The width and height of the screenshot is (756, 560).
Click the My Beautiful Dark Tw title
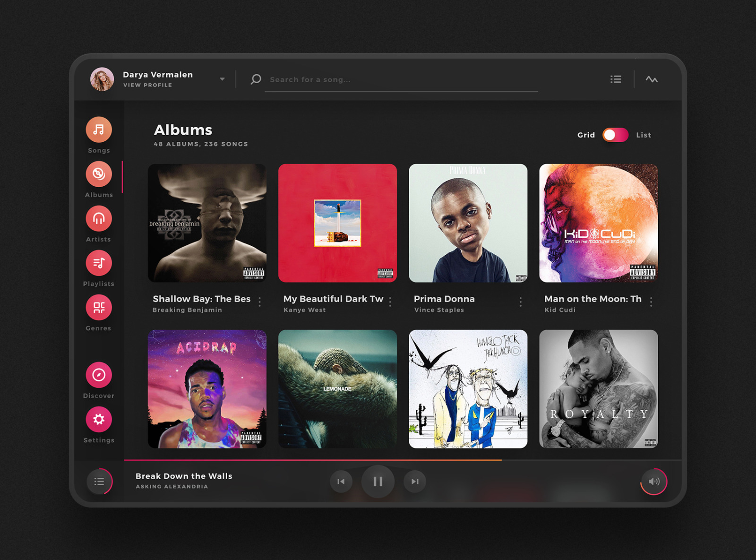(x=333, y=299)
